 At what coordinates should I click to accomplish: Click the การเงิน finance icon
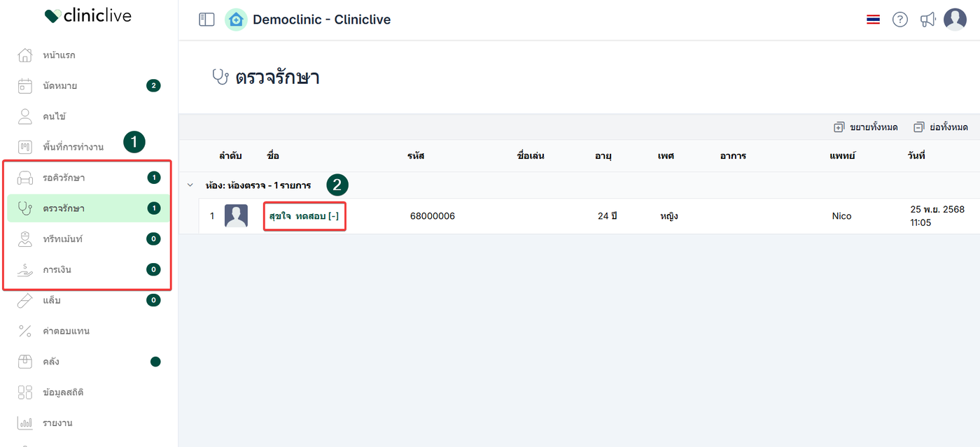[25, 269]
